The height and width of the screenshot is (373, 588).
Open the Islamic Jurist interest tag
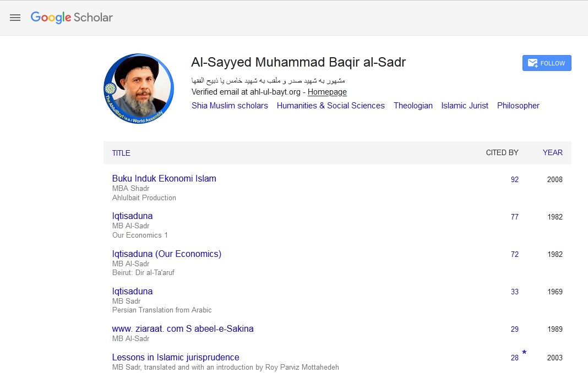point(465,106)
